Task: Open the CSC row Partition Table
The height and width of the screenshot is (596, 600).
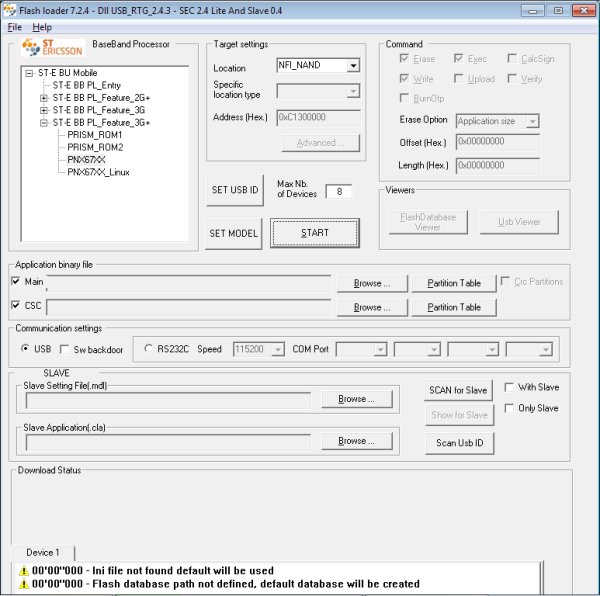Action: click(454, 308)
